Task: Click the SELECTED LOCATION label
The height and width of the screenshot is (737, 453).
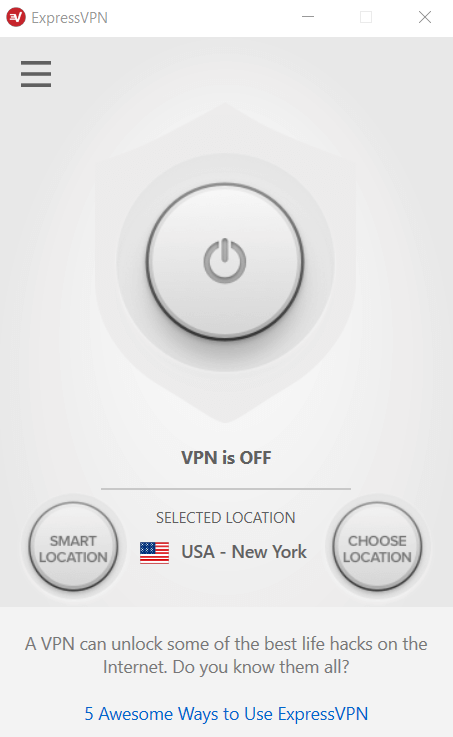Action: pos(226,517)
